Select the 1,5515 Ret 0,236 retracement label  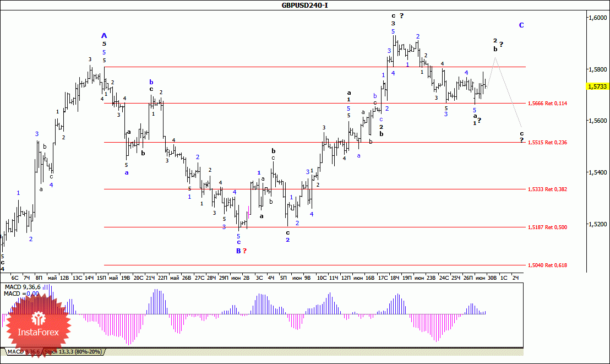547,143
